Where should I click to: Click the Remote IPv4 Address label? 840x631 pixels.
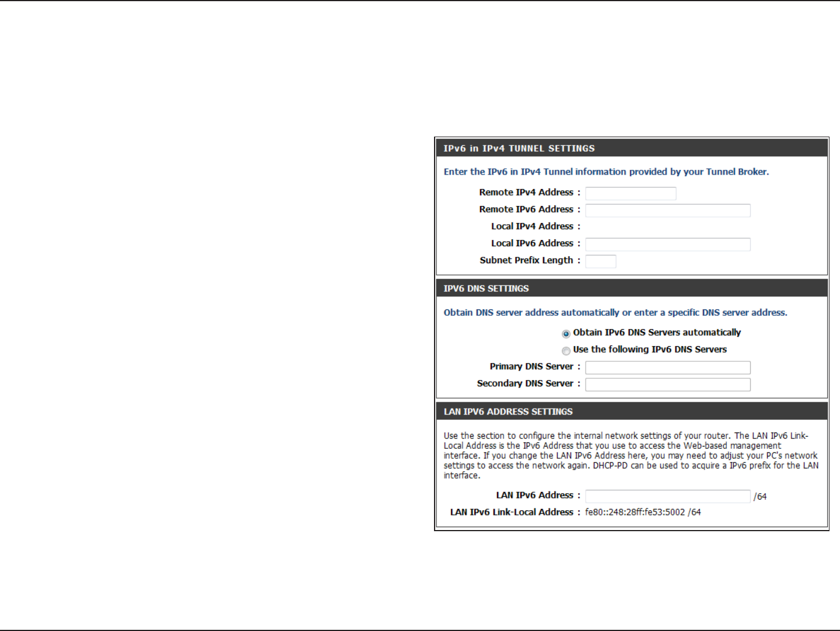pyautogui.click(x=530, y=192)
